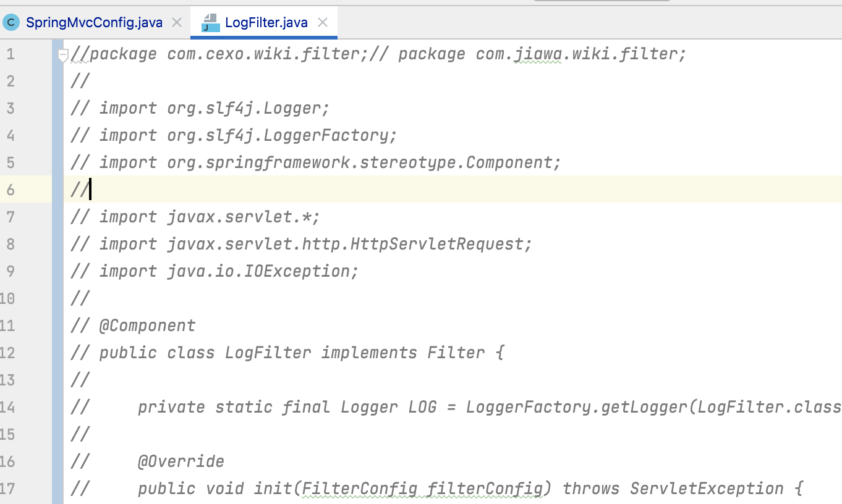Click on 'javax.servlet.http.HttpServletRequest;' text

coord(349,245)
